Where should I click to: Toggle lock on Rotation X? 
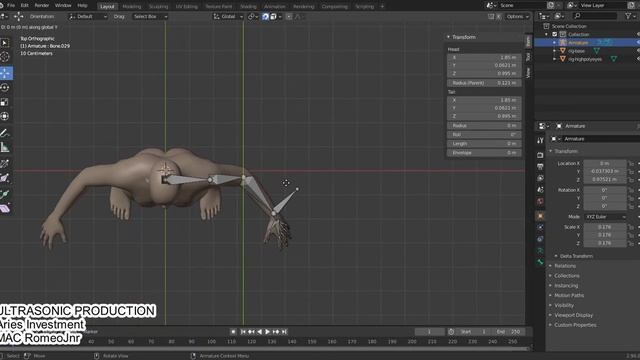point(631,190)
